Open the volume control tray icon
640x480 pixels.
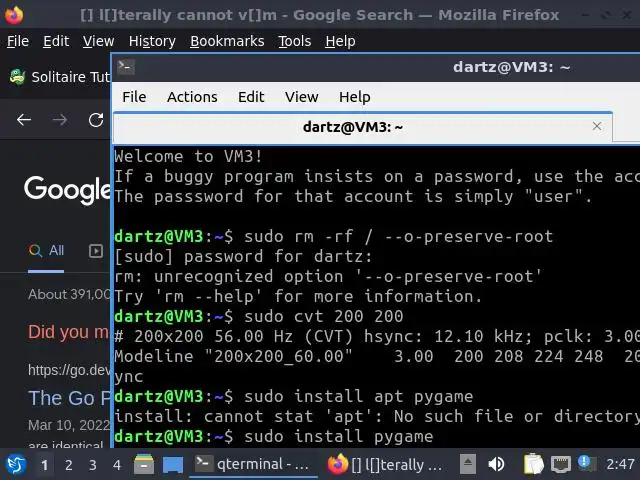click(x=496, y=464)
